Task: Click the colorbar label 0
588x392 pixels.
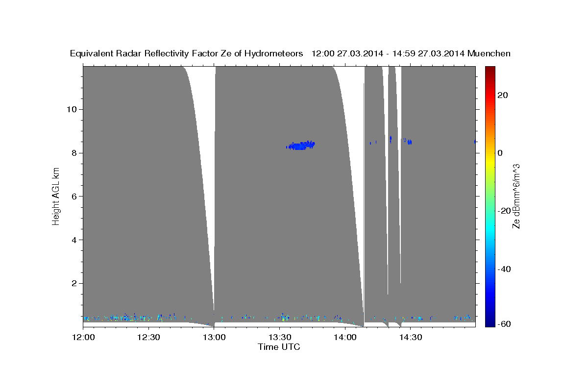Action: (500, 153)
